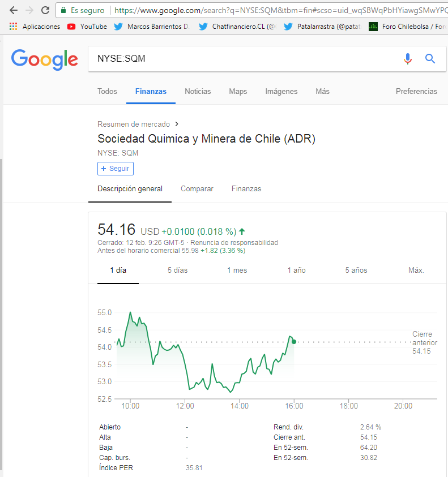Open the Finanzas stock section tab
The width and height of the screenshot is (448, 477).
pos(246,188)
